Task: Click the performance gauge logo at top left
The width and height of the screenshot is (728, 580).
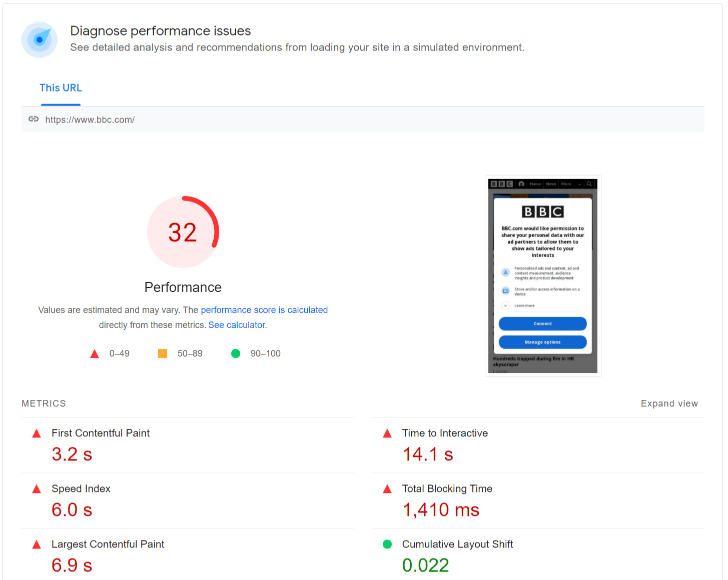Action: point(40,40)
